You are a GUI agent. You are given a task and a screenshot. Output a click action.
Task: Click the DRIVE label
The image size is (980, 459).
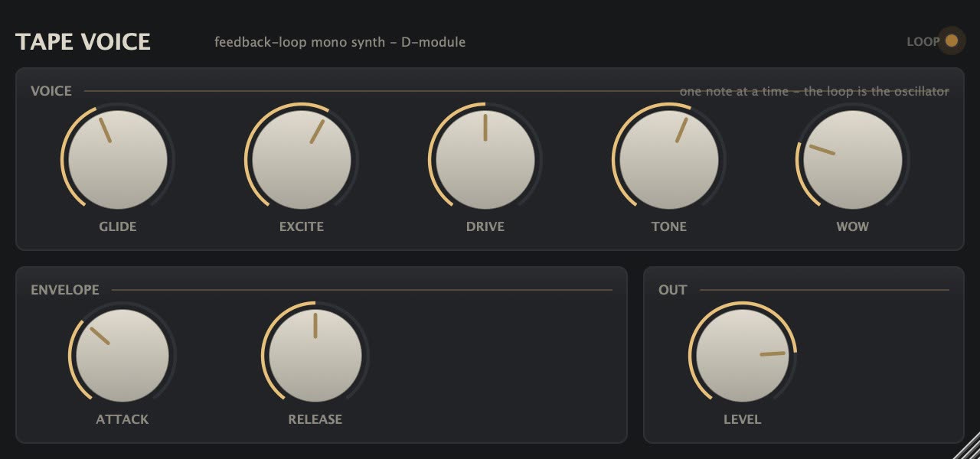pos(485,226)
